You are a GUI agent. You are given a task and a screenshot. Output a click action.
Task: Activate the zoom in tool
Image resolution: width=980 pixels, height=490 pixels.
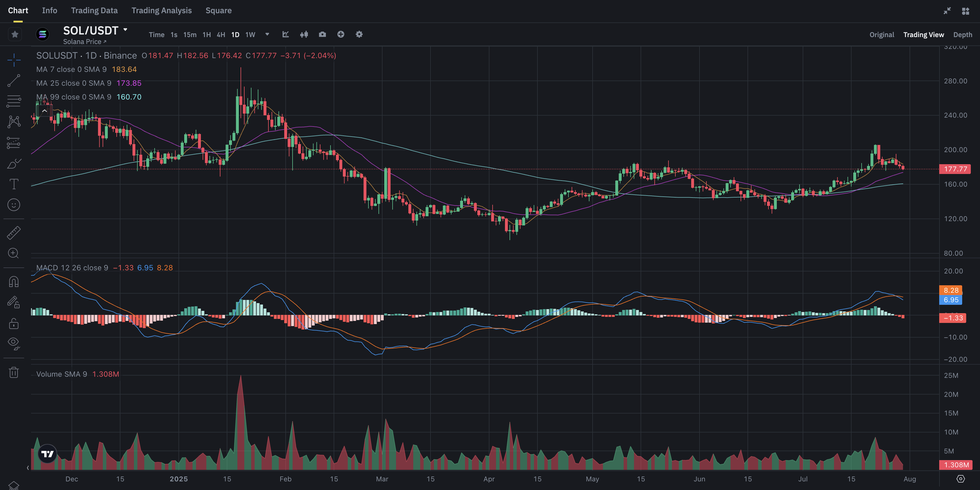coord(14,253)
